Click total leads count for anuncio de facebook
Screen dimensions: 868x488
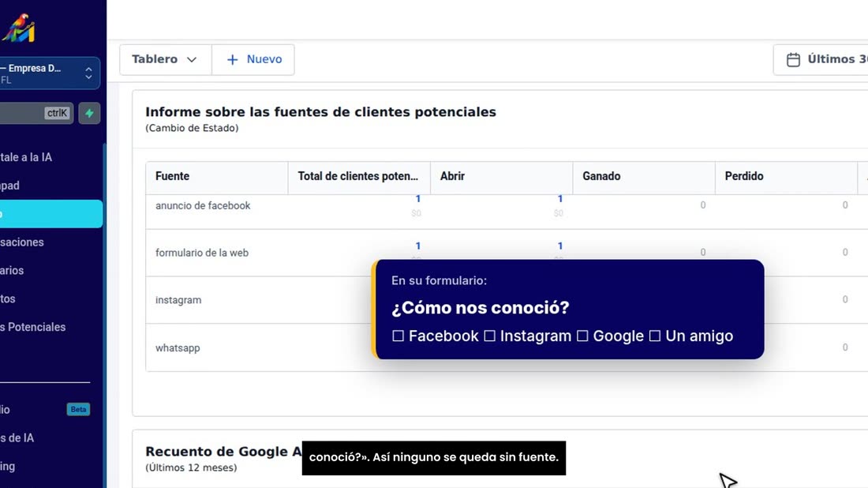(418, 199)
